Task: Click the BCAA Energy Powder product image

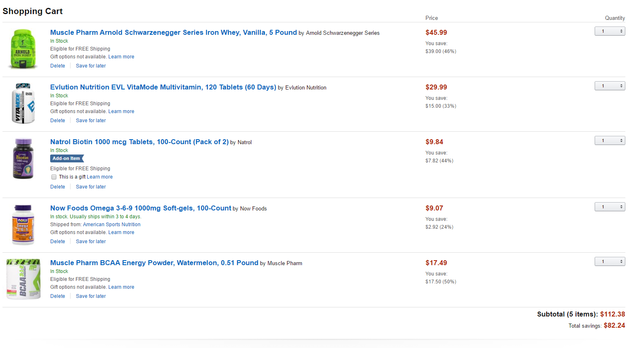Action: tap(24, 279)
